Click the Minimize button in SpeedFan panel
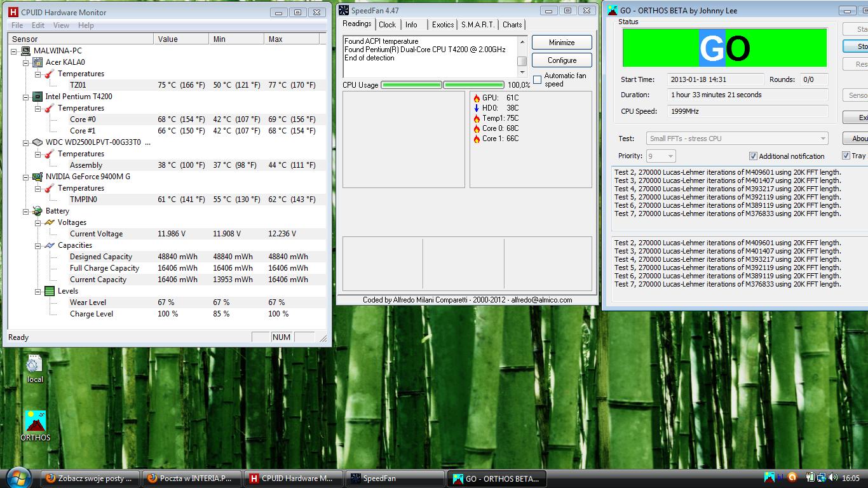The height and width of the screenshot is (488, 868). tap(562, 43)
